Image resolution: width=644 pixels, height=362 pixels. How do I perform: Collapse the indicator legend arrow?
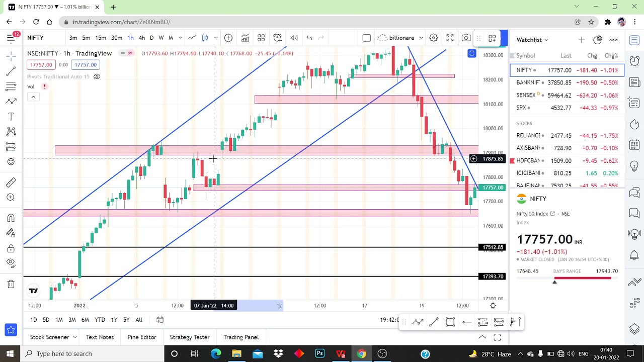pyautogui.click(x=33, y=97)
